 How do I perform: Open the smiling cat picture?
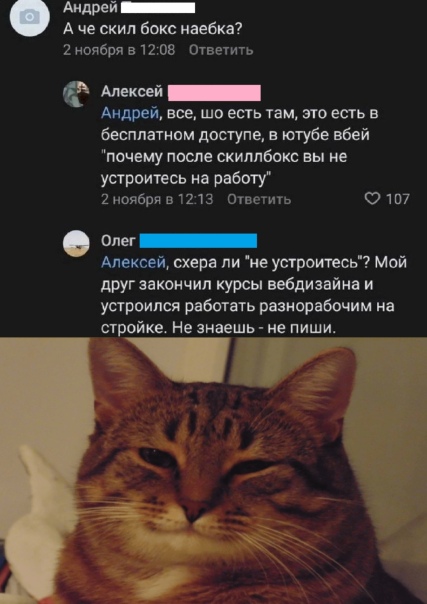coord(213,470)
